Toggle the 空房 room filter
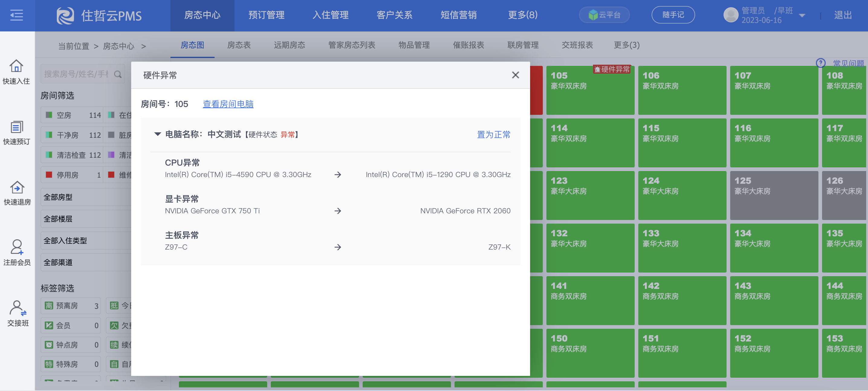868x391 pixels. click(71, 115)
